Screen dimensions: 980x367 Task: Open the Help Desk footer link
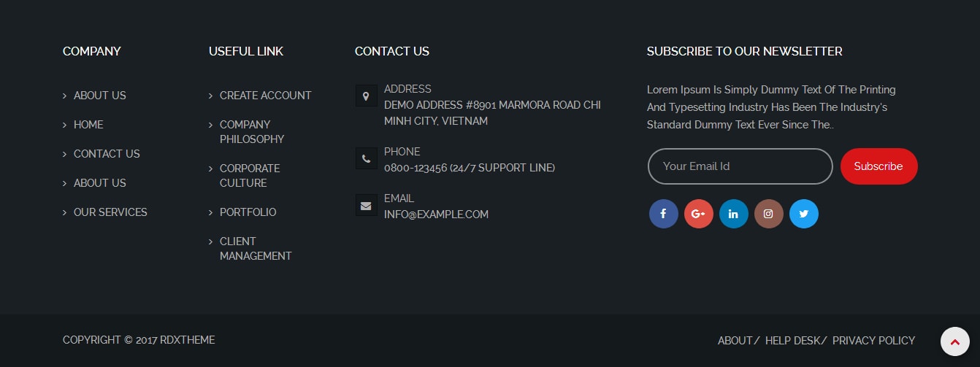[793, 341]
